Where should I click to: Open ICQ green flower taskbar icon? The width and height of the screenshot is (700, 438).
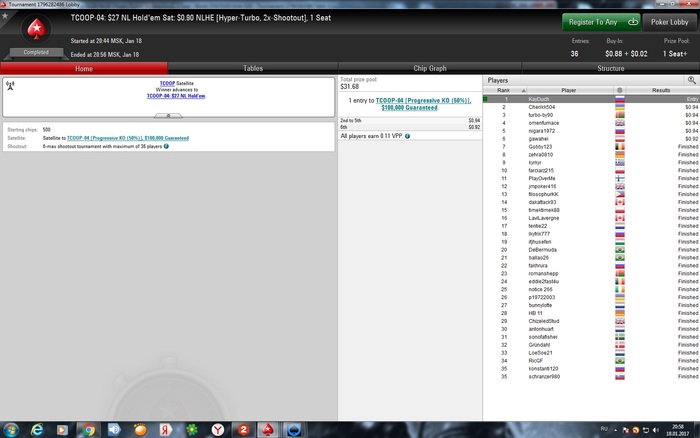[192, 430]
